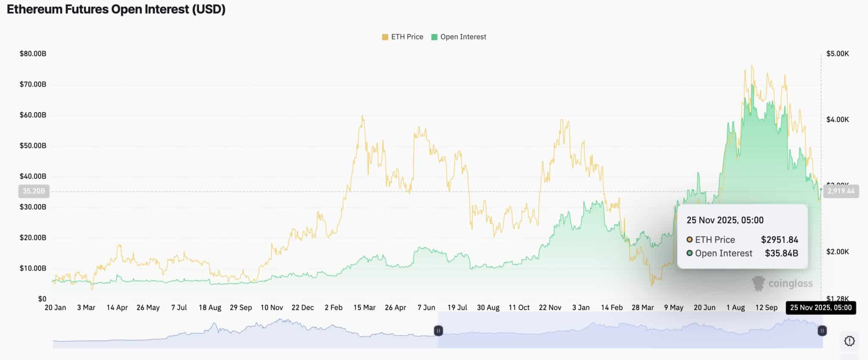Screen dimensions: 868x360
Task: Click the green Open Interest legend square
Action: tap(434, 37)
